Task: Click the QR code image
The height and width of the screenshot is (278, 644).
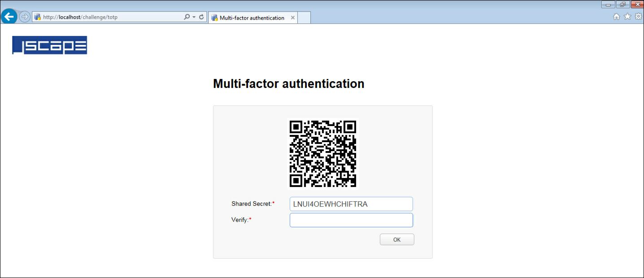Action: [x=323, y=153]
